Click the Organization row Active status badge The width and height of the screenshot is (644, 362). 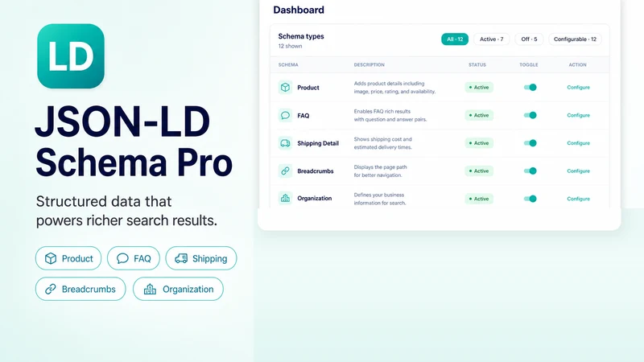click(479, 199)
